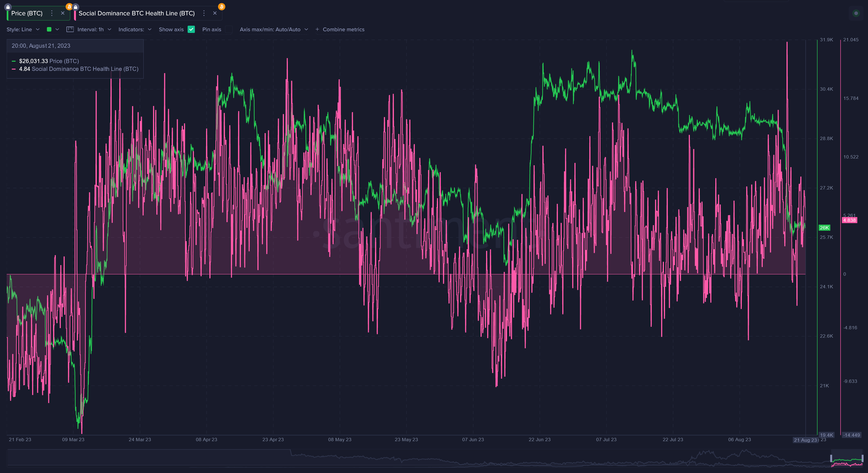Remove the Price (BTC) metric with X
The width and height of the screenshot is (868, 473).
[63, 13]
